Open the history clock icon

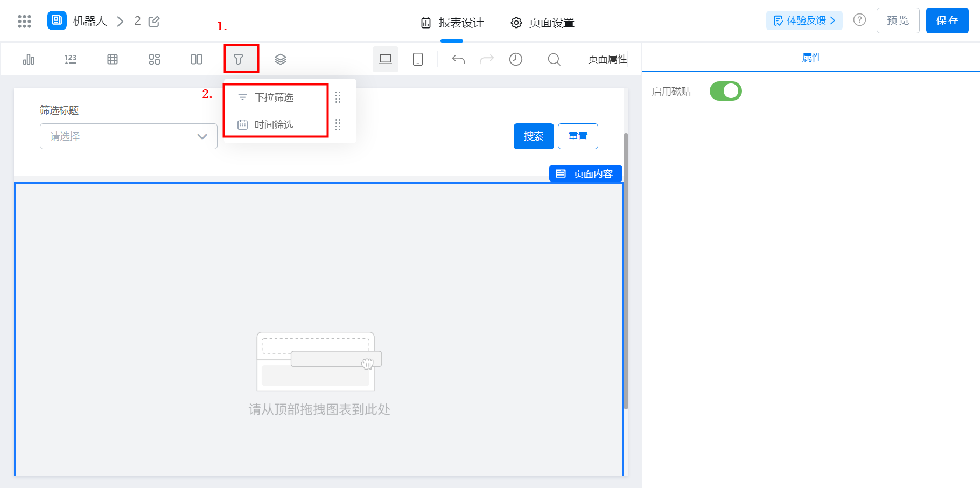click(x=516, y=59)
